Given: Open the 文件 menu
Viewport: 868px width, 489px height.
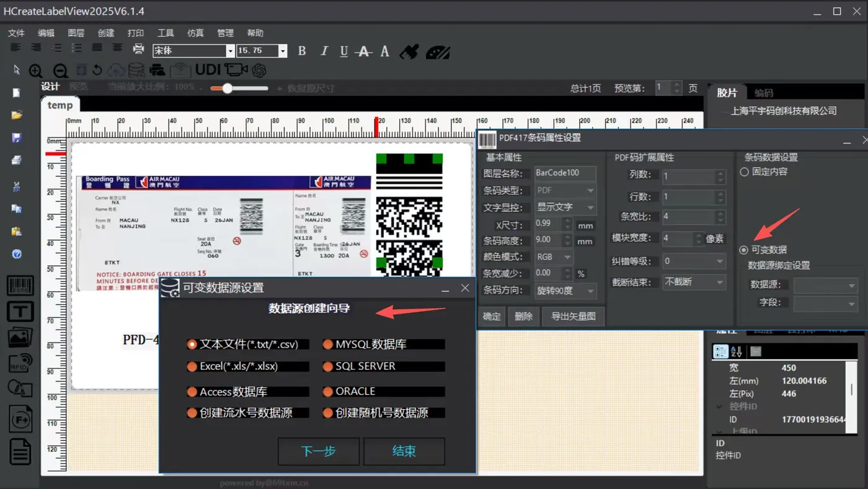Looking at the screenshot, I should [16, 33].
